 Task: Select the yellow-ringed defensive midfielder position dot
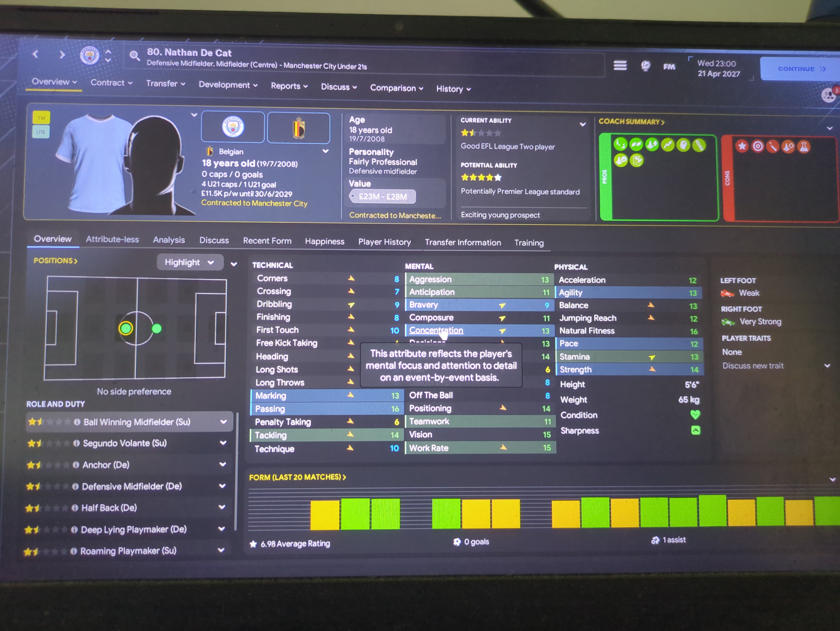(x=126, y=328)
